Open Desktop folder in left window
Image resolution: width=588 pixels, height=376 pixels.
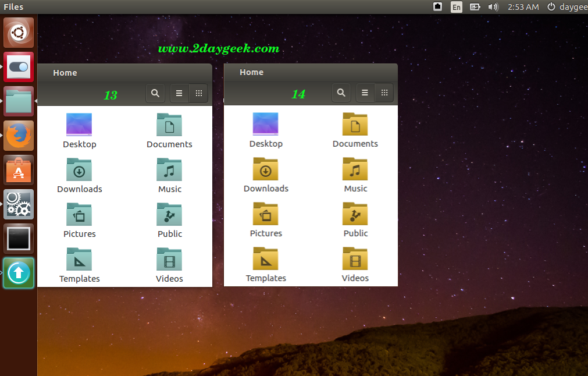[x=79, y=125]
